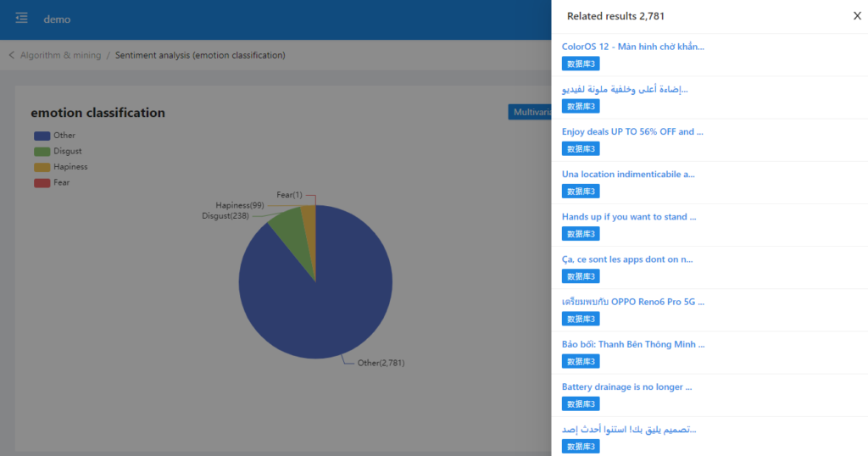Open the Hands up if you want result
This screenshot has height=456, width=868.
pyautogui.click(x=629, y=217)
